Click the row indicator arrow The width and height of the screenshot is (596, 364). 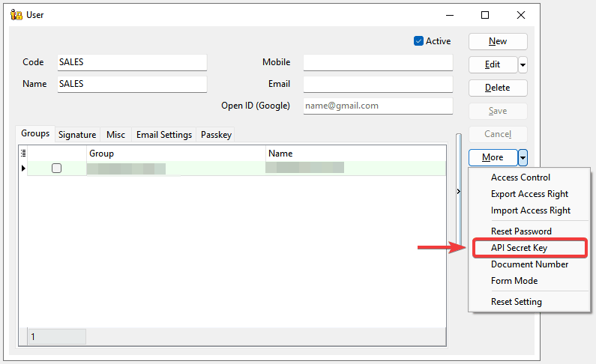[x=23, y=169]
